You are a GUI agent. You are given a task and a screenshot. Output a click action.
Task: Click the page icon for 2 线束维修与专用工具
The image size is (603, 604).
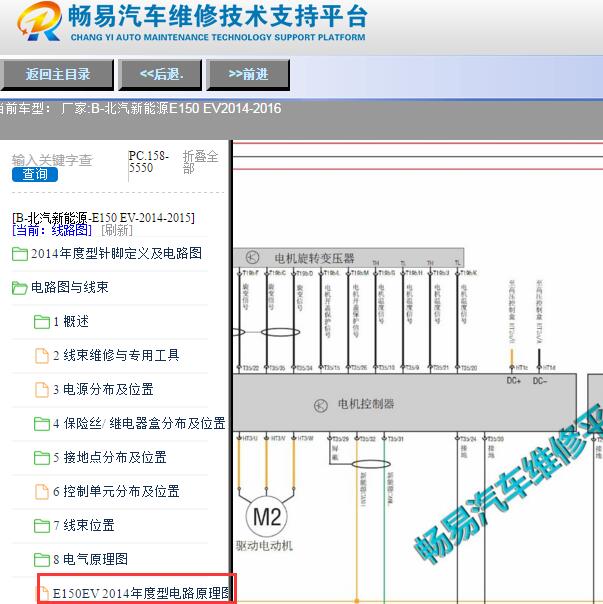pos(42,356)
